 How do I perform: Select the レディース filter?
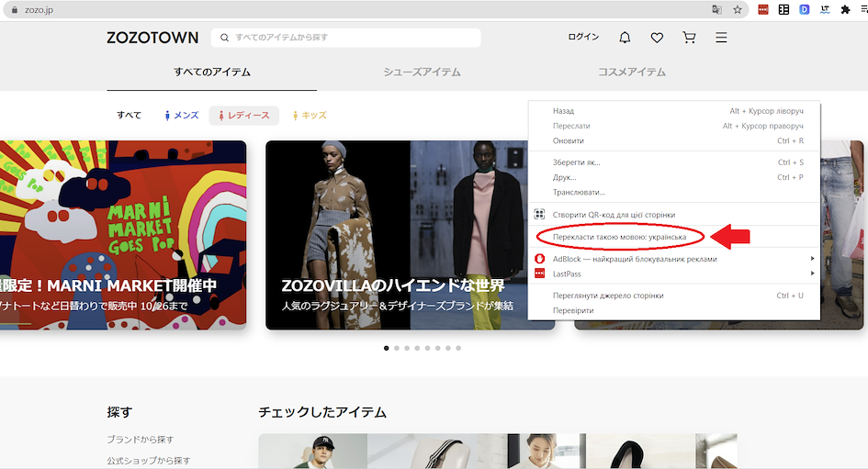244,116
